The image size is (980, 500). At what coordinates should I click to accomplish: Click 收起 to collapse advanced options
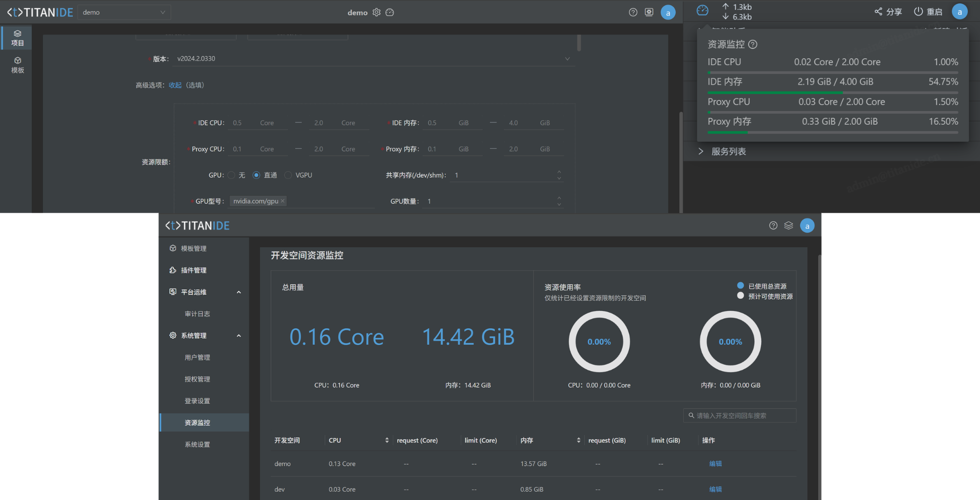175,85
